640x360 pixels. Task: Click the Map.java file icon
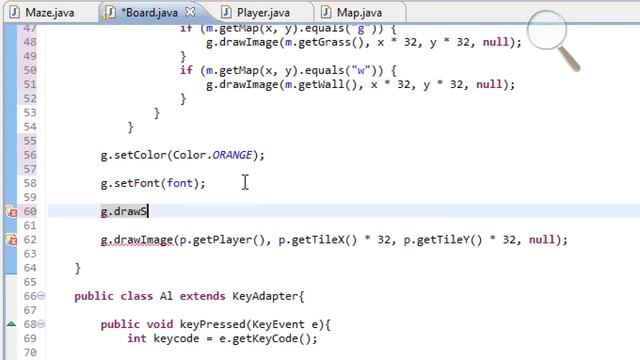pos(326,12)
